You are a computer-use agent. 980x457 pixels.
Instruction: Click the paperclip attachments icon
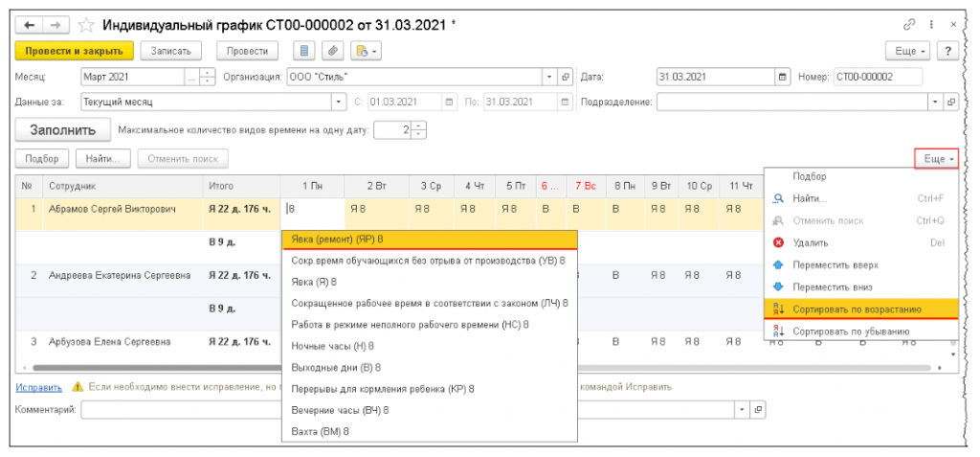click(333, 51)
